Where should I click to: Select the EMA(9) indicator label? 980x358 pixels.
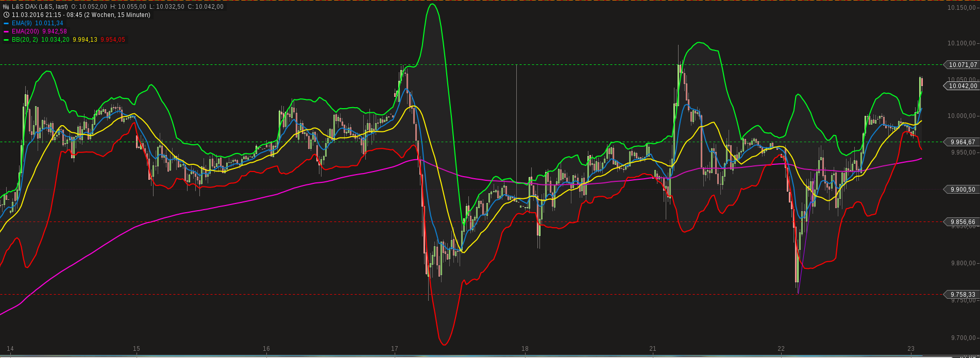tap(22, 23)
